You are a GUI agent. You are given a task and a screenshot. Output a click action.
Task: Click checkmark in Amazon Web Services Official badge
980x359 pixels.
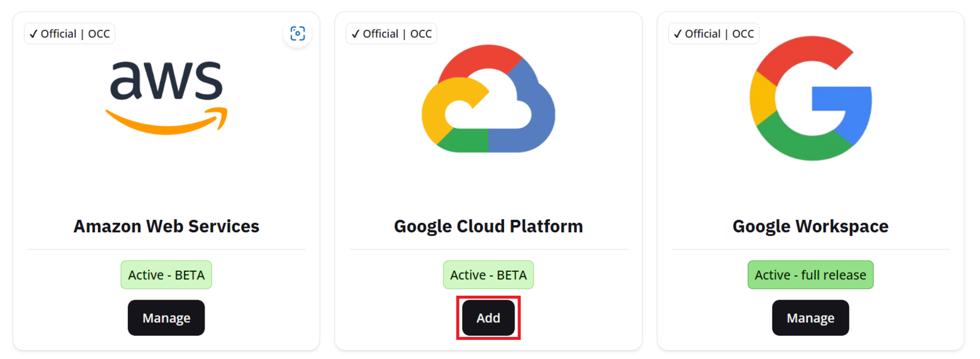(x=34, y=34)
